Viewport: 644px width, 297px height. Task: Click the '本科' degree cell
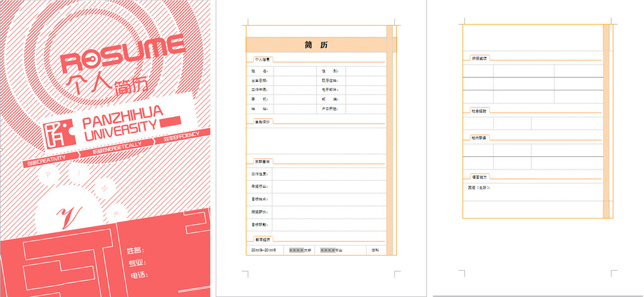pos(375,251)
